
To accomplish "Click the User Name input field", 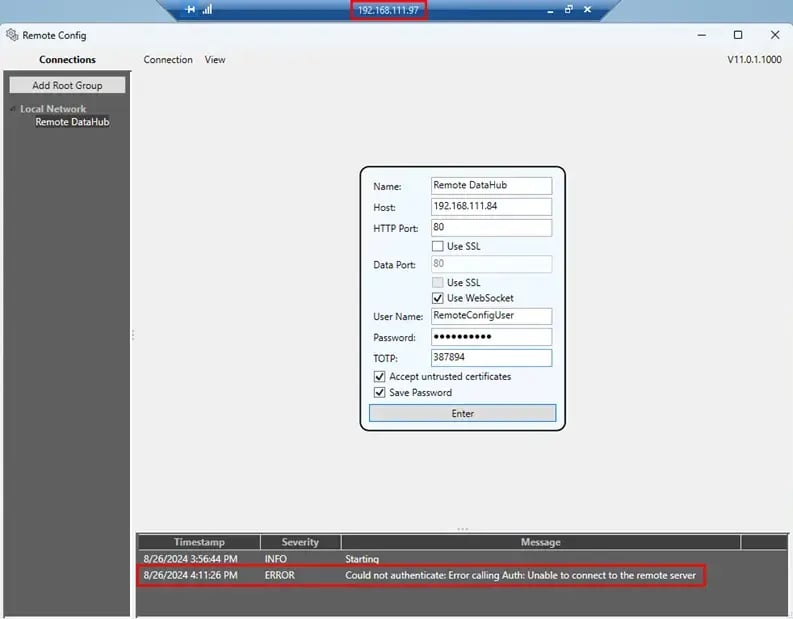I will click(491, 316).
